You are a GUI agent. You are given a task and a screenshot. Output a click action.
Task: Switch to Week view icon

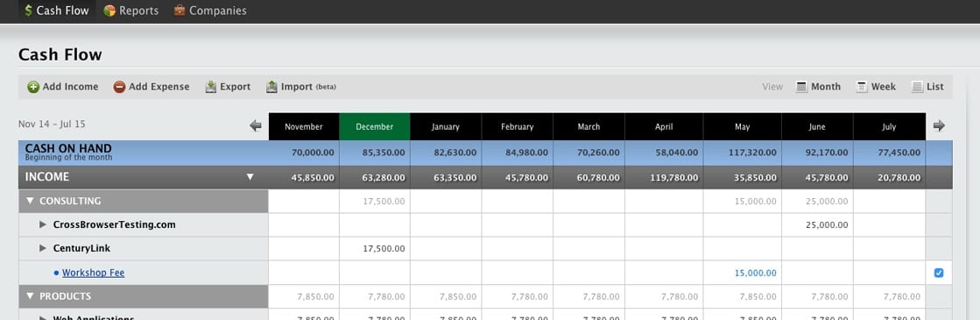tap(862, 87)
